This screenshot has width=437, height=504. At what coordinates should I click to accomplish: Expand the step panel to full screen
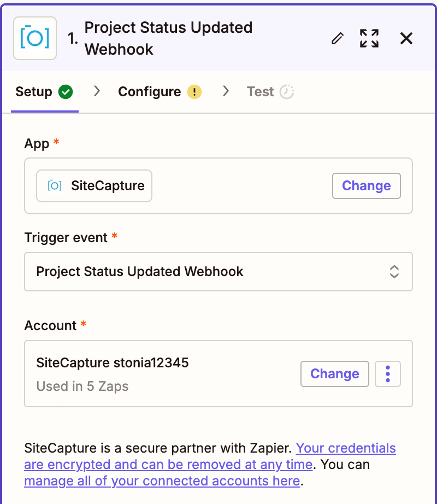point(369,38)
